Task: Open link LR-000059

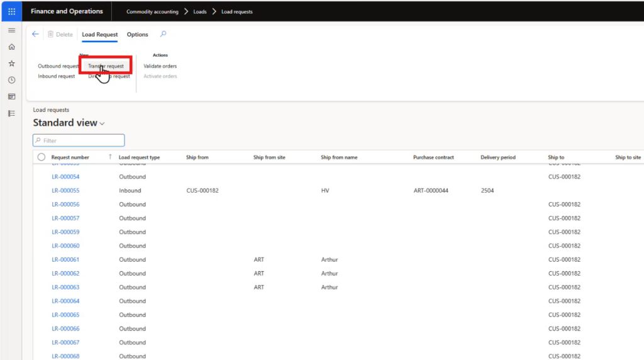Action: click(65, 232)
